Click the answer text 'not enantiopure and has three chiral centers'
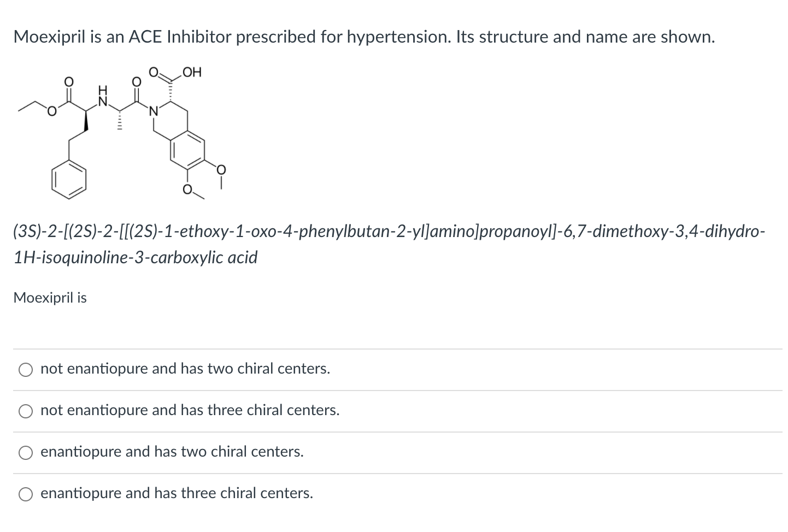 pos(190,410)
